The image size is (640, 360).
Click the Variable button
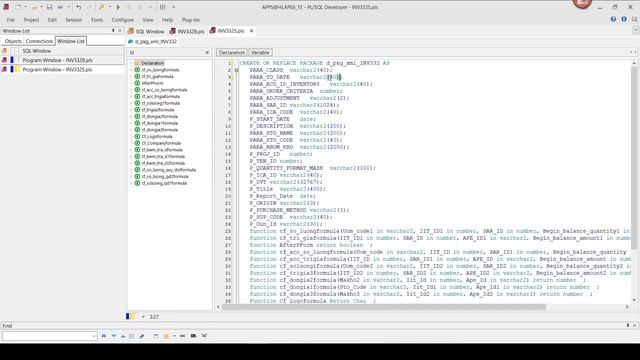(260, 53)
